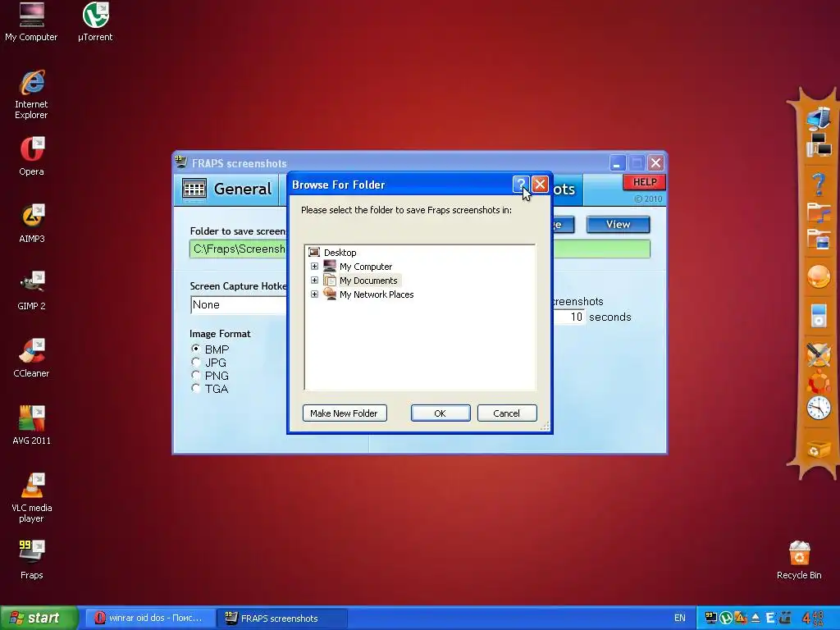
Task: Click the context help question-mark button in Browse For Folder
Action: pos(521,185)
